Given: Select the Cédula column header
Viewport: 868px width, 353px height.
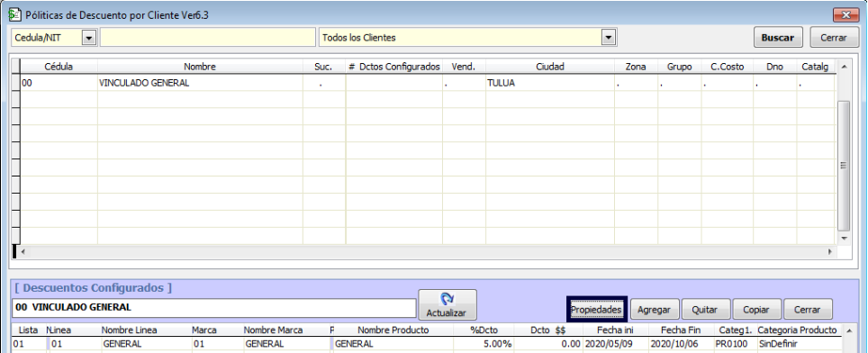Looking at the screenshot, I should coord(59,67).
